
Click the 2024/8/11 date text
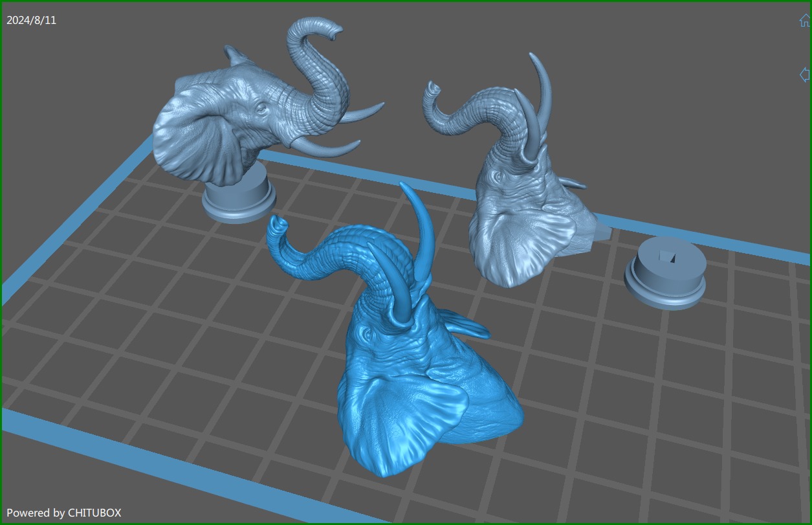[32, 20]
